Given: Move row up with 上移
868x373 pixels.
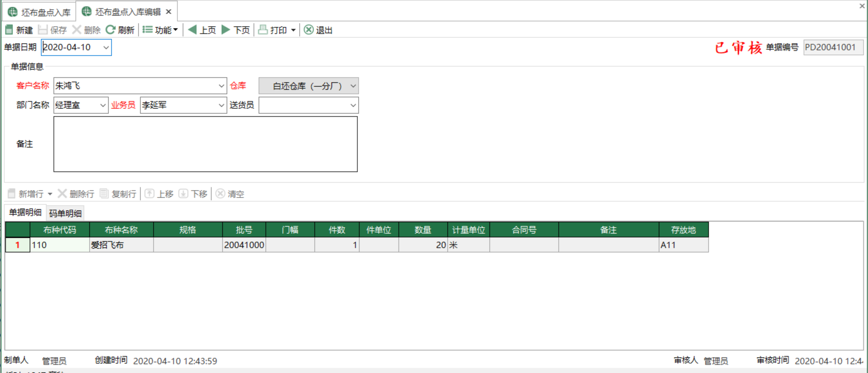Looking at the screenshot, I should pyautogui.click(x=159, y=193).
